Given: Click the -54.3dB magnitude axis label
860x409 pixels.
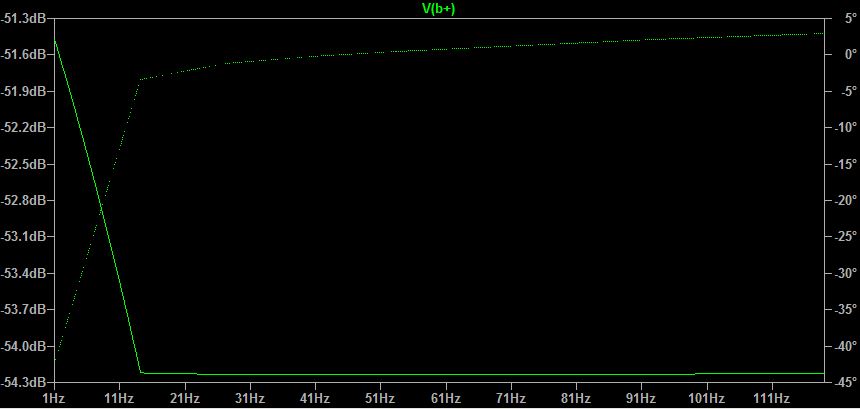Looking at the screenshot, I should click(x=22, y=382).
